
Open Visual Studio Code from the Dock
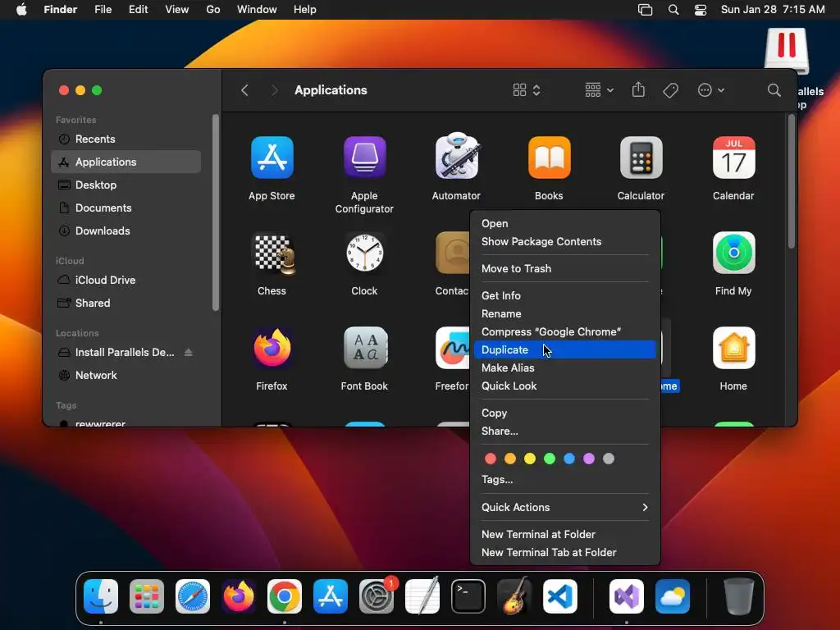559,596
